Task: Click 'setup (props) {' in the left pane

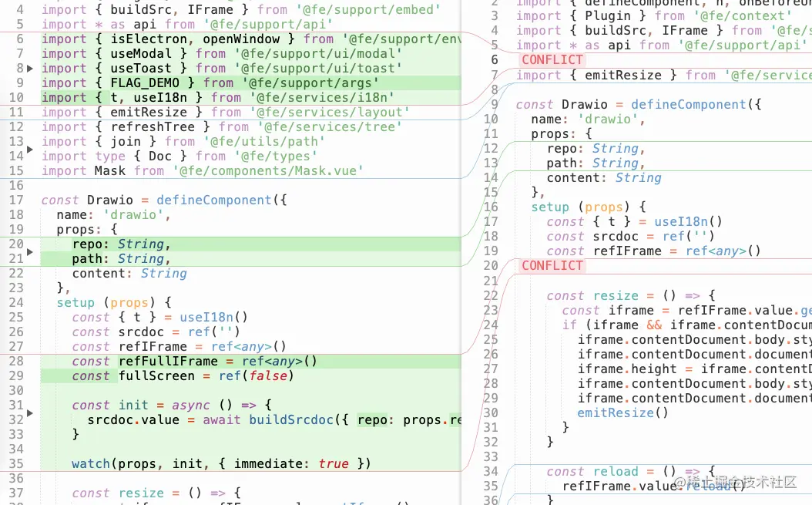Action: [113, 303]
